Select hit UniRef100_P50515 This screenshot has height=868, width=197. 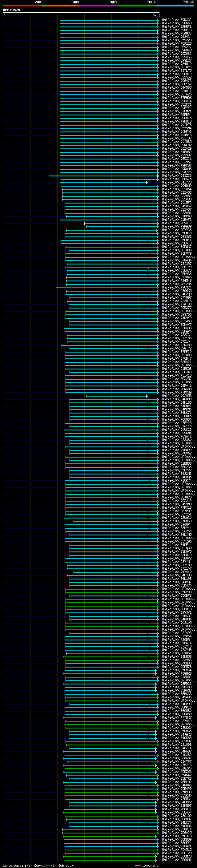pyautogui.click(x=177, y=850)
